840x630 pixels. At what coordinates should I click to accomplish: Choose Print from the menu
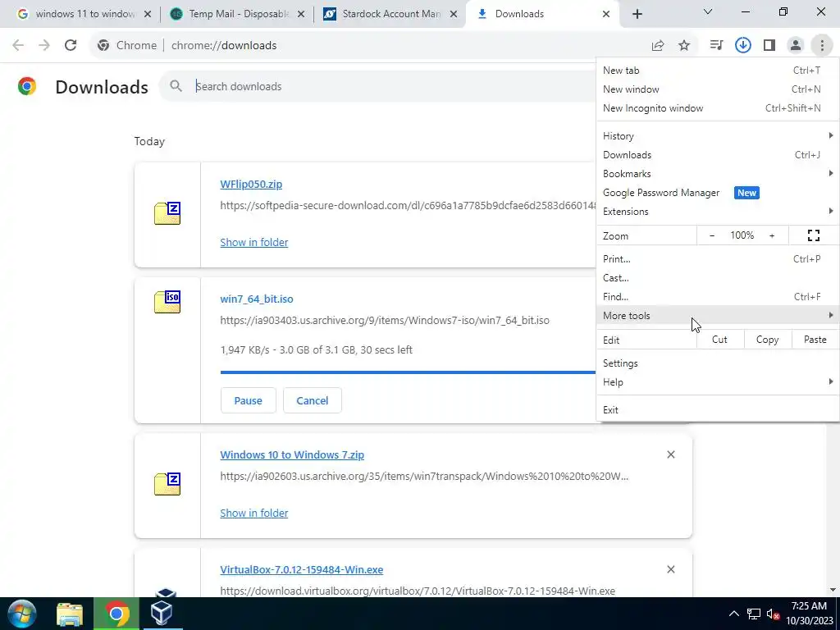click(718, 258)
